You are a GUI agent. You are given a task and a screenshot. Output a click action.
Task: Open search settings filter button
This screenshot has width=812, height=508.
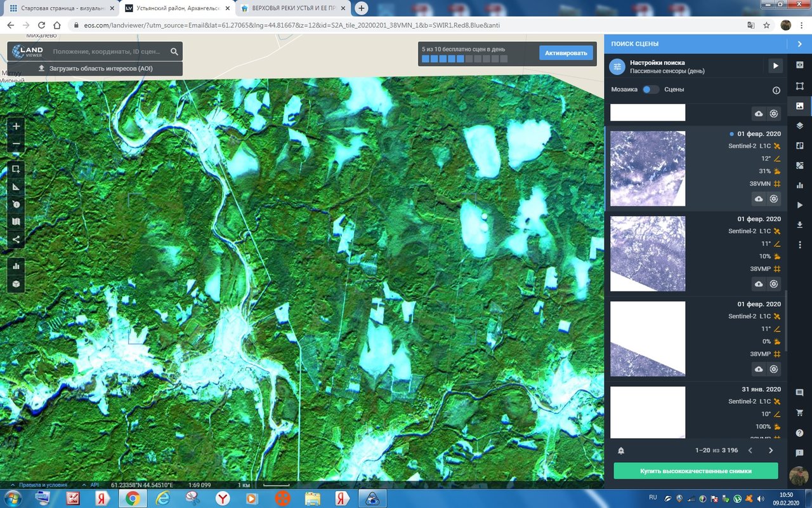click(617, 67)
